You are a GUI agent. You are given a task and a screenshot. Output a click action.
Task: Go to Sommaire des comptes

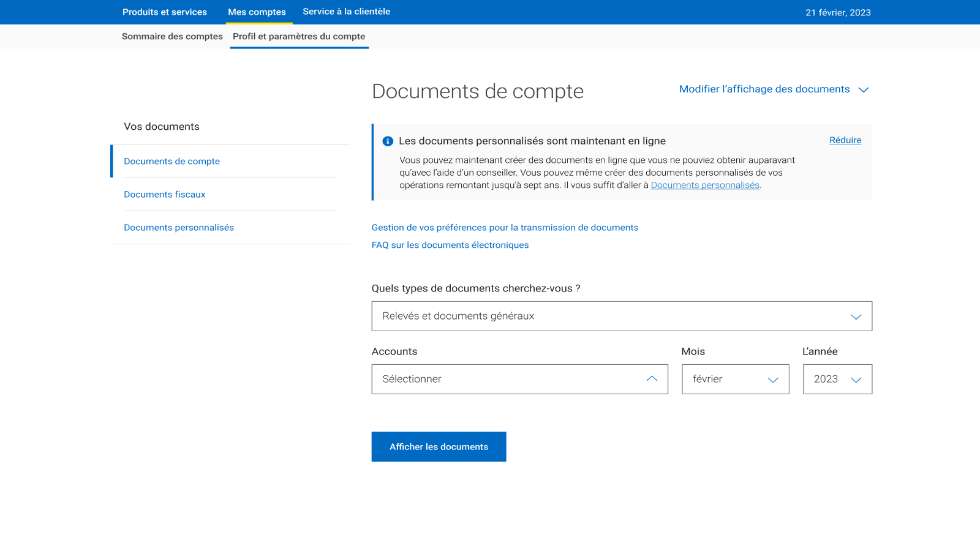tap(172, 37)
